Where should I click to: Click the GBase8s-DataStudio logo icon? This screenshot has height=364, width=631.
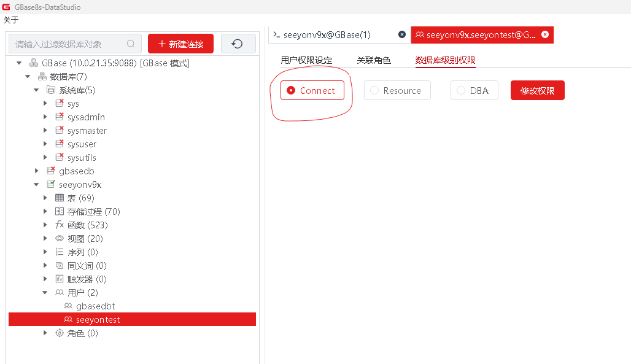pos(6,7)
